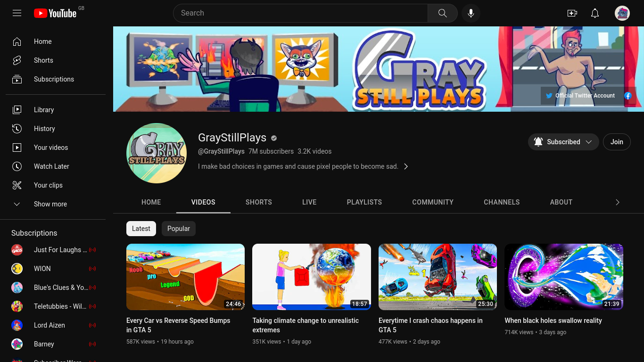Click the Subscriptions section heading
The width and height of the screenshot is (644, 362).
(x=34, y=233)
